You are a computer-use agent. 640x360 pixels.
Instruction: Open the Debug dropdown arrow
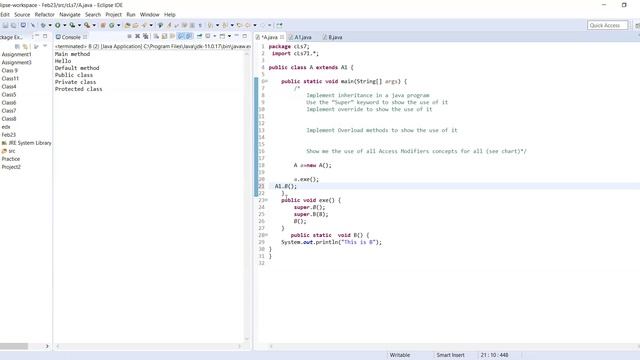pyautogui.click(x=50, y=25)
